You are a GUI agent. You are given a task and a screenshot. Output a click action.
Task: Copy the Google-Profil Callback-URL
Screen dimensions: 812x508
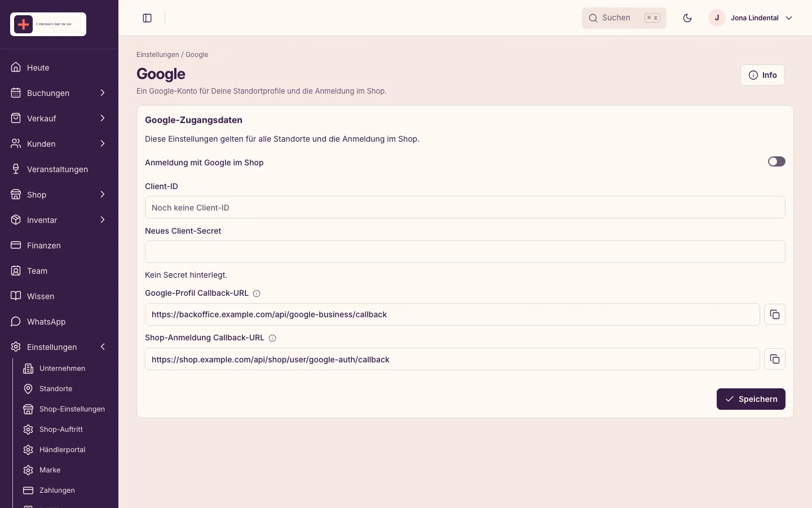(x=775, y=314)
